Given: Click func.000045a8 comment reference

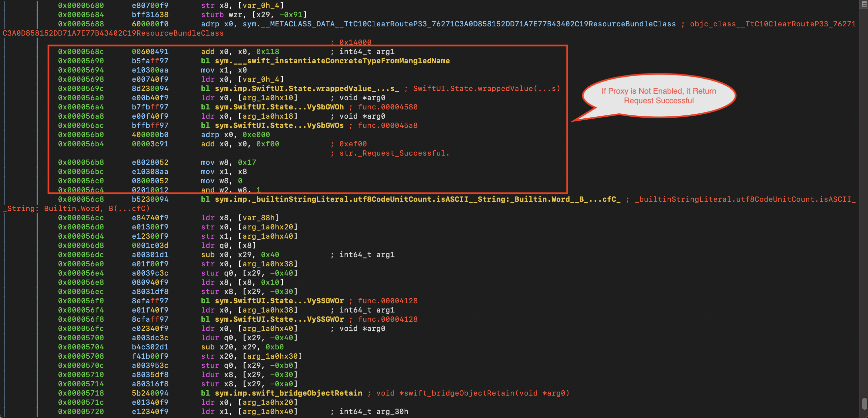Looking at the screenshot, I should click(x=388, y=125).
